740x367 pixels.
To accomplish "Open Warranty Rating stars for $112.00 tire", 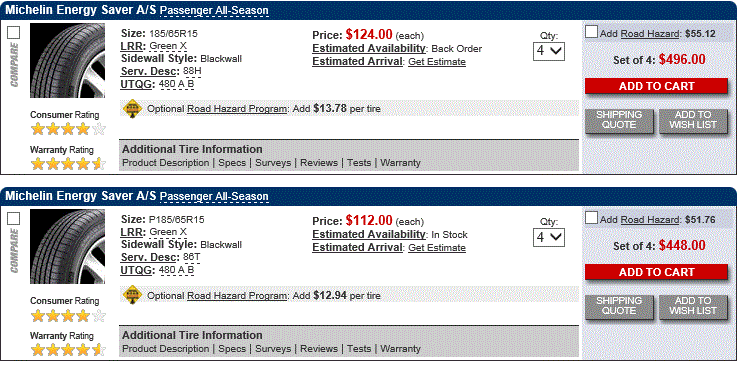I will point(68,350).
